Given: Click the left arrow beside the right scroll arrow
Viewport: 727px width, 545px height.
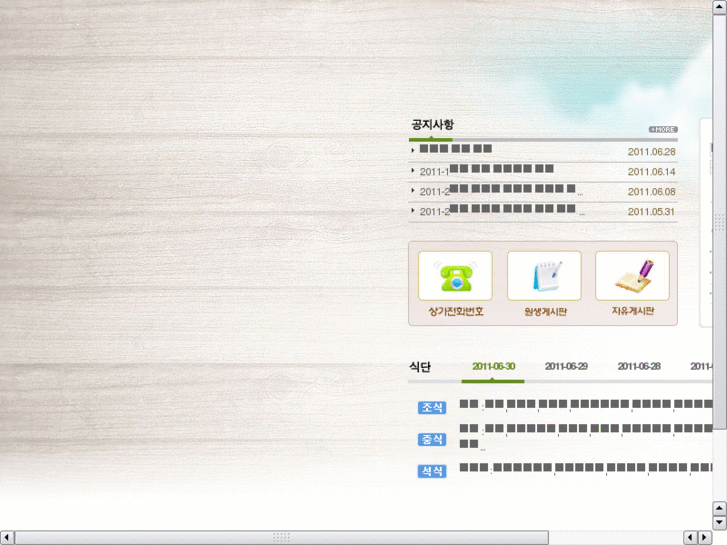Looking at the screenshot, I should pyautogui.click(x=690, y=538).
